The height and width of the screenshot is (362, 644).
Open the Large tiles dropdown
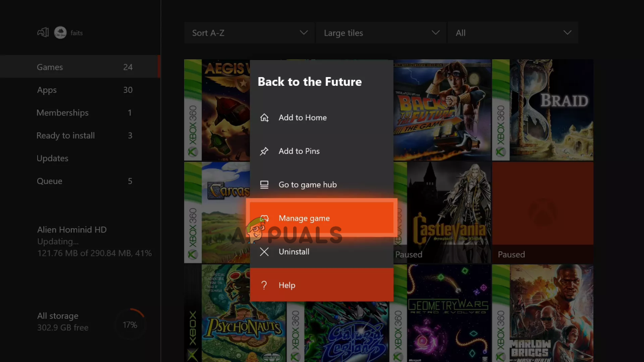381,33
